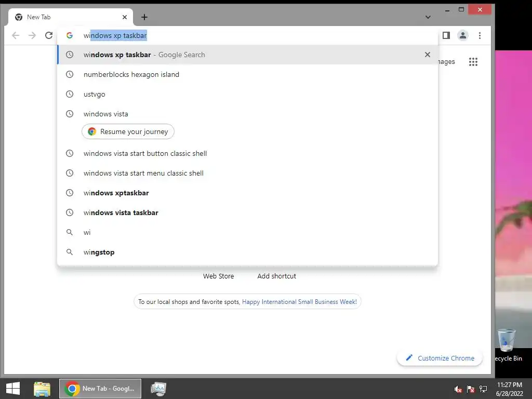
Task: Maximize the Chrome window
Action: click(x=461, y=9)
